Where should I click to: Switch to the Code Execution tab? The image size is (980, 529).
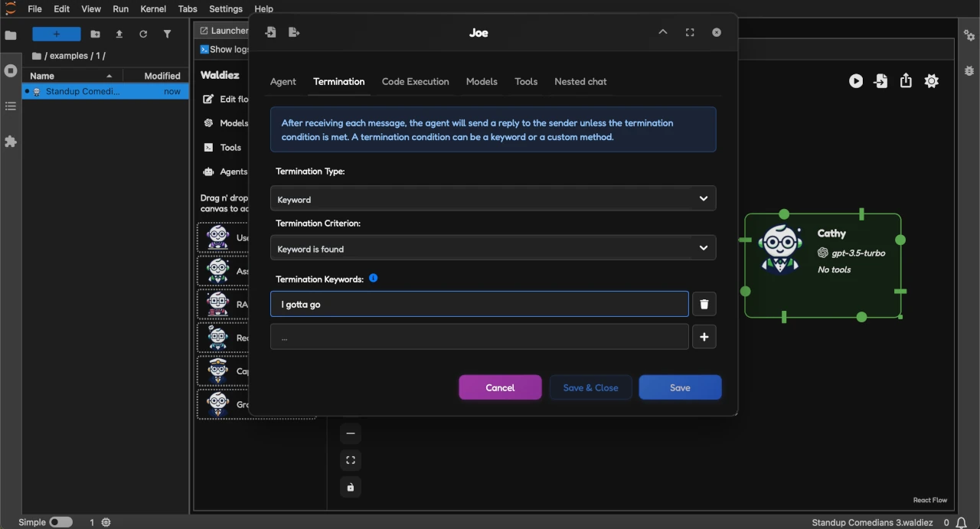pyautogui.click(x=415, y=81)
